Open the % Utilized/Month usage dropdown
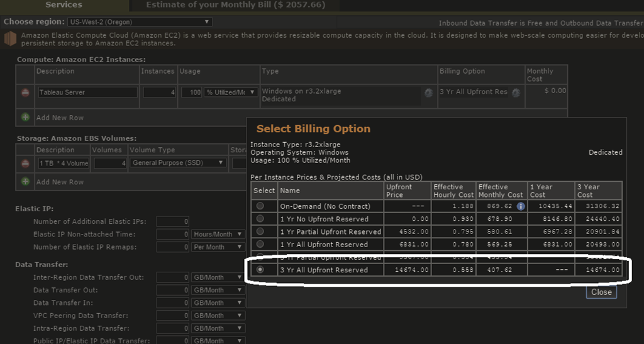The image size is (644, 344). (231, 92)
